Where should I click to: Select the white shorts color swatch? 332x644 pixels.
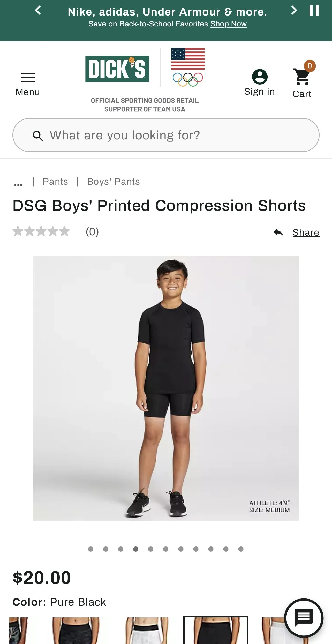(146, 630)
